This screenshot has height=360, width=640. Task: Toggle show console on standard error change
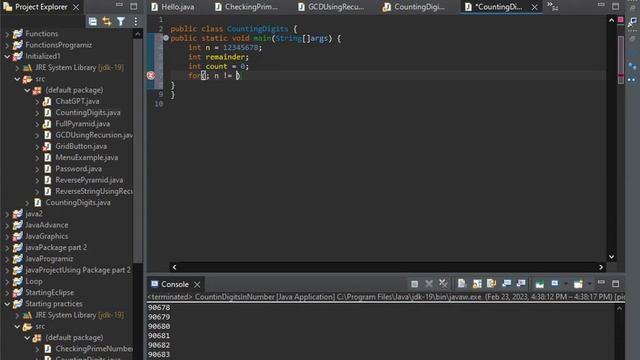coord(521,283)
